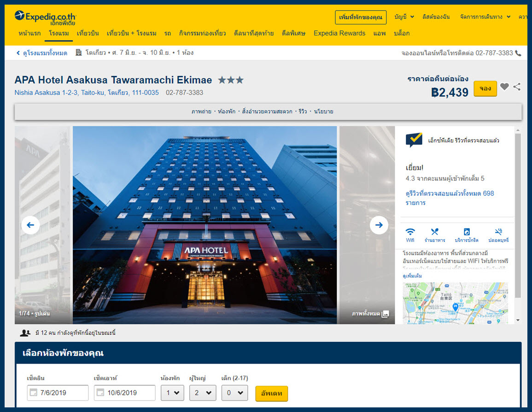Click the Expedia.co.th logo
Viewport: 532px width, 412px height.
[x=45, y=18]
